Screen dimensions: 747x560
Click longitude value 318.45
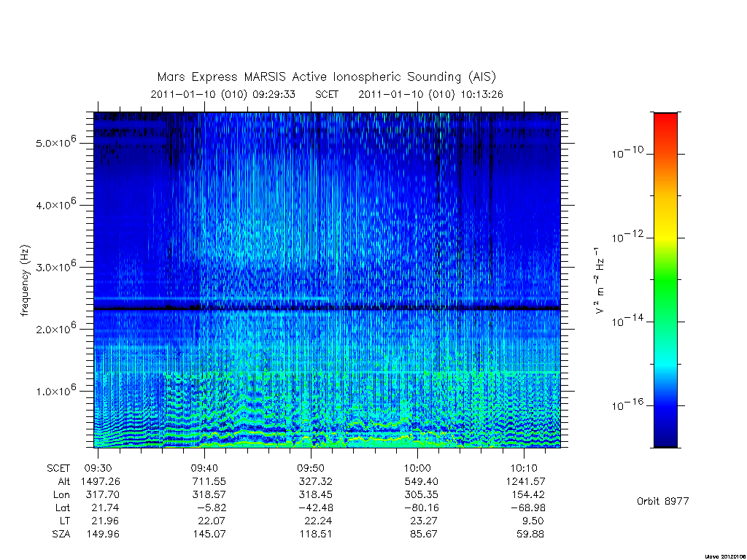click(x=315, y=495)
